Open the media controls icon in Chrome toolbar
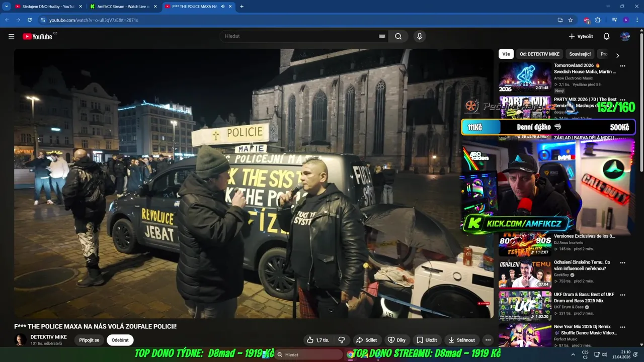Viewport: 644px width, 362px height. tap(614, 20)
